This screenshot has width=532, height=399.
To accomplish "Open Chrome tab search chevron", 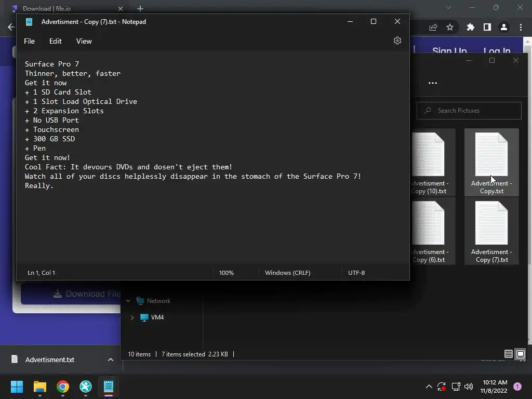I will click(x=448, y=7).
